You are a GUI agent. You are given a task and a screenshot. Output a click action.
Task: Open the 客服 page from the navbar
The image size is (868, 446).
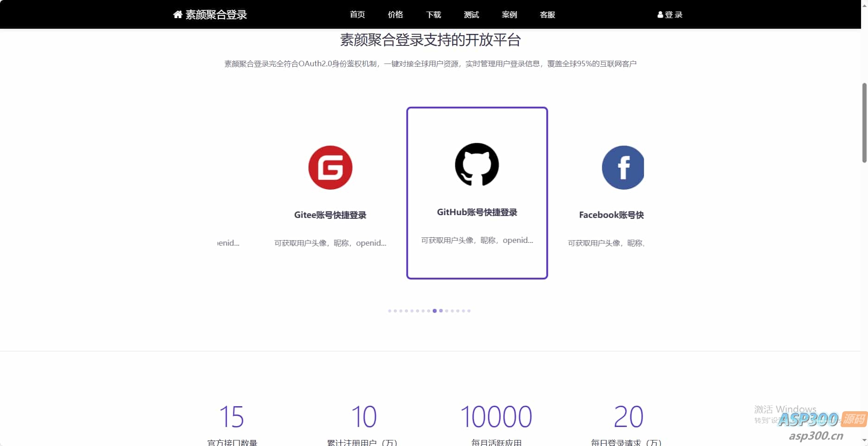(x=547, y=14)
